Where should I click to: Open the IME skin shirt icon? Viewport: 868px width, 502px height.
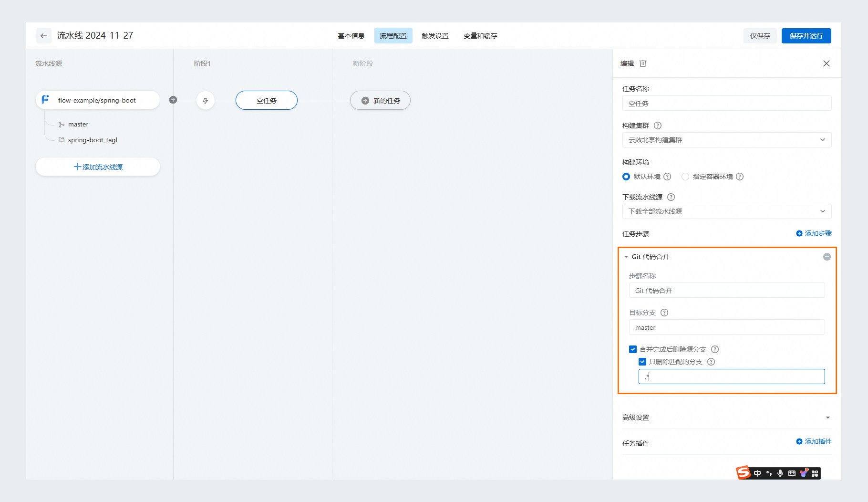(x=804, y=473)
